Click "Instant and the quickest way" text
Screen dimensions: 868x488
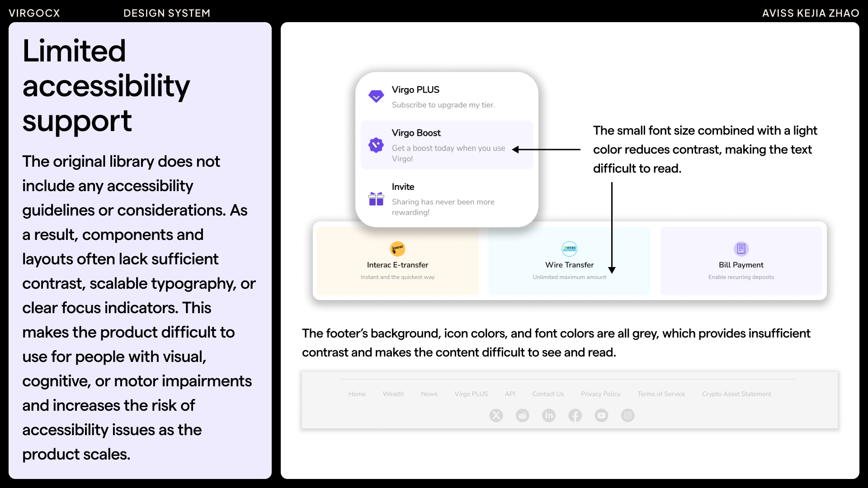pos(397,277)
